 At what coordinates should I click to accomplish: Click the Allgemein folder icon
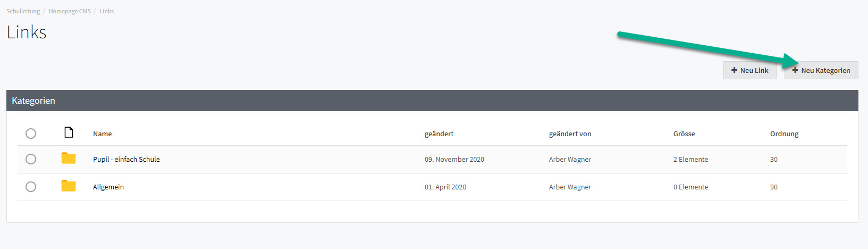click(x=69, y=186)
